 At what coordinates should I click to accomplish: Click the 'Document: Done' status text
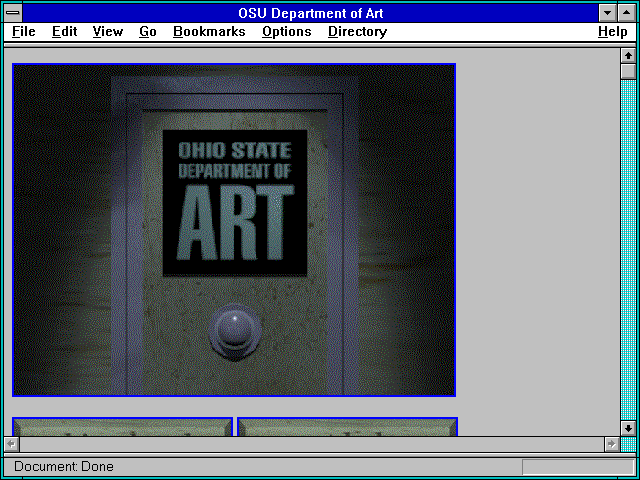(64, 467)
